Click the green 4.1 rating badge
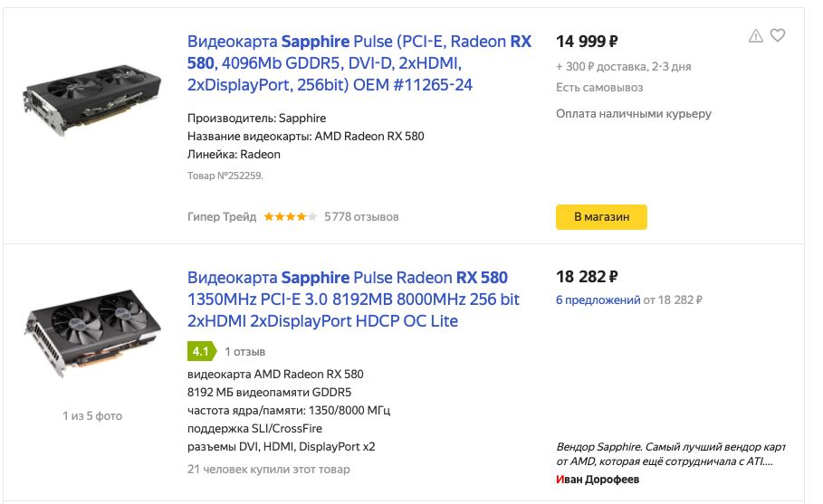 coord(202,351)
